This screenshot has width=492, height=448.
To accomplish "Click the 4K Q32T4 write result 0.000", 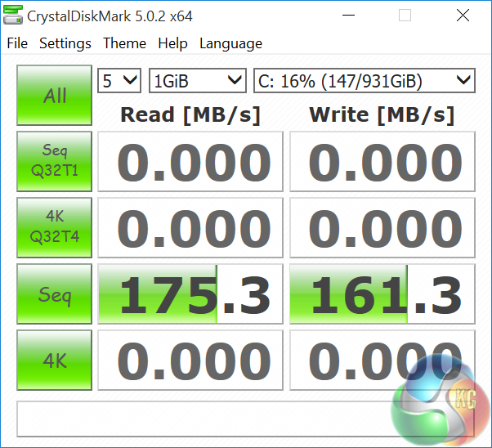I will pyautogui.click(x=382, y=227).
